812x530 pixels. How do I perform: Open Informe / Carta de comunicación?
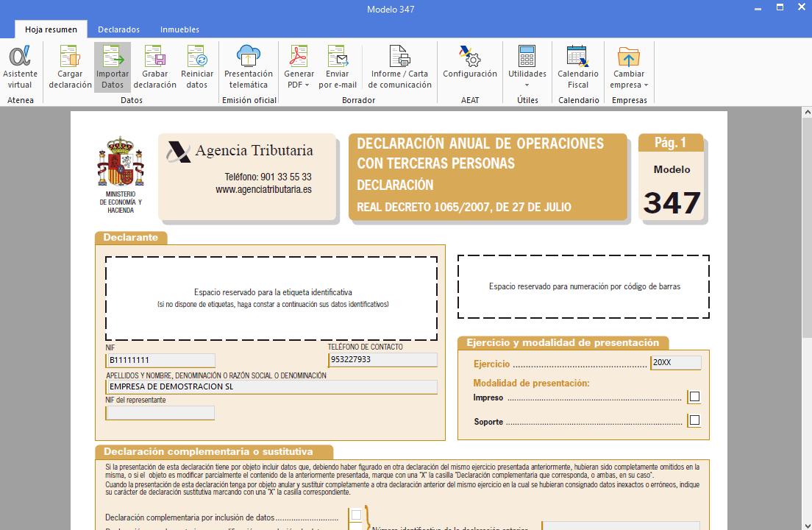400,67
